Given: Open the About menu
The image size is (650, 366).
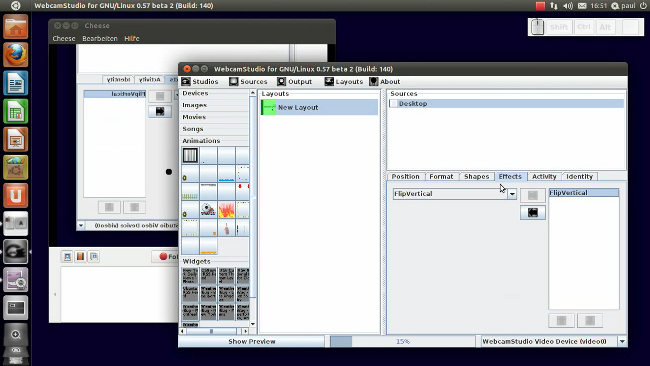Looking at the screenshot, I should [385, 82].
